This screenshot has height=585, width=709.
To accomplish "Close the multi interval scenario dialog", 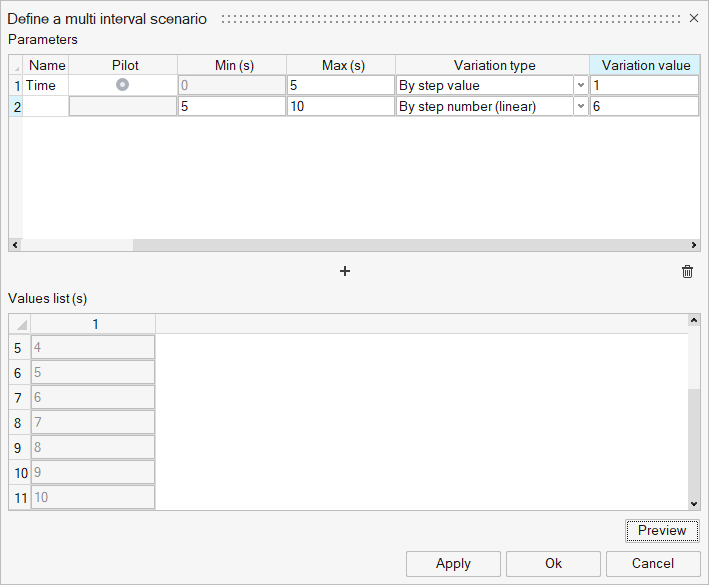I will point(694,19).
